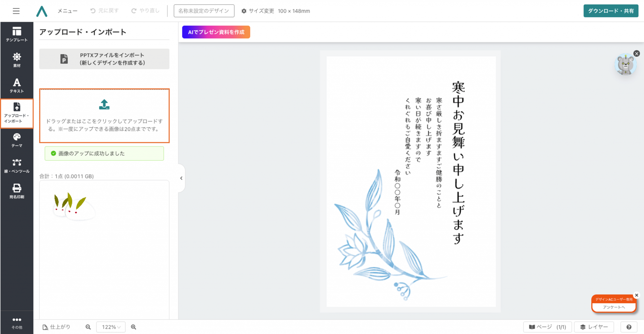
Task: Collapse the left upload panel
Action: pos(181,178)
